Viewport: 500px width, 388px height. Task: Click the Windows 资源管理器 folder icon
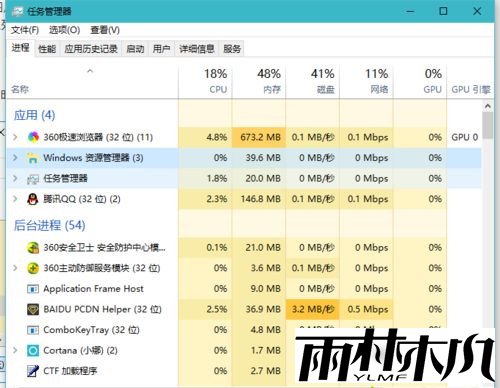[x=33, y=158]
